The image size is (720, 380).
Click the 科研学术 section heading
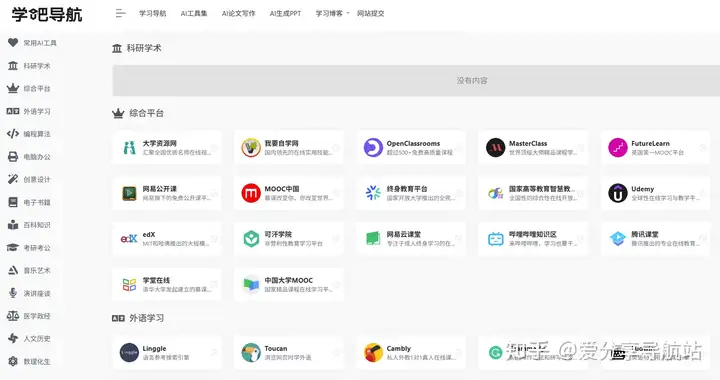(x=144, y=48)
